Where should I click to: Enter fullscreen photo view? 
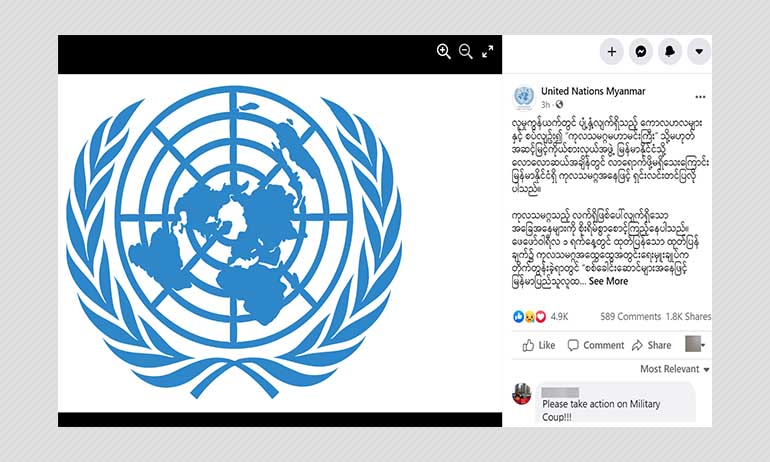coord(487,52)
